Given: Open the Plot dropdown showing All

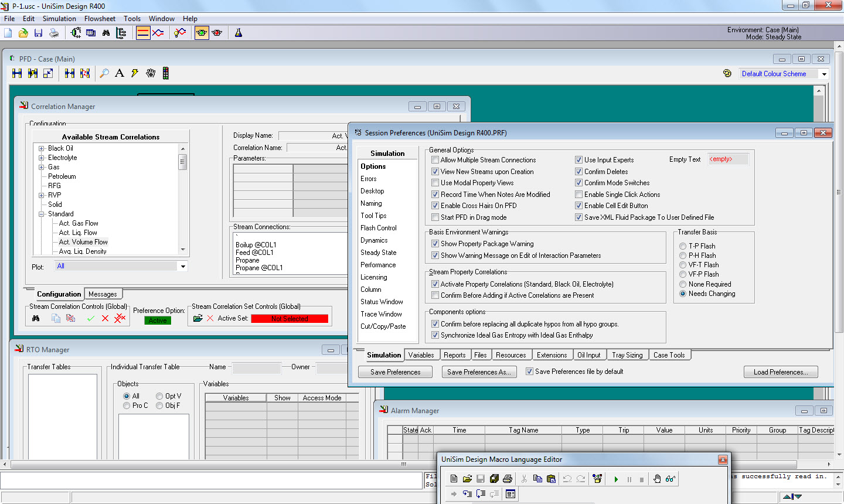Looking at the screenshot, I should click(x=183, y=267).
